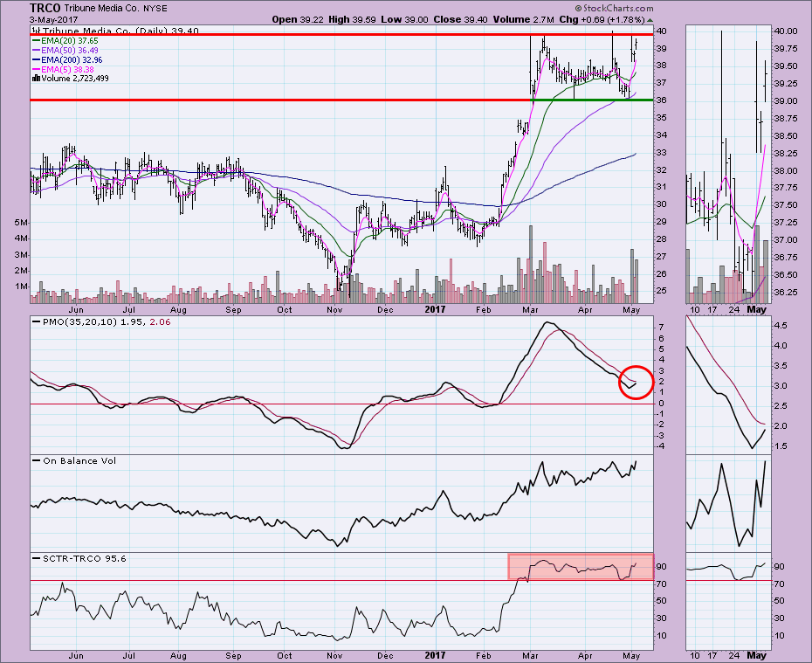
Task: Click the TRCO ticker symbol title
Action: (x=44, y=7)
